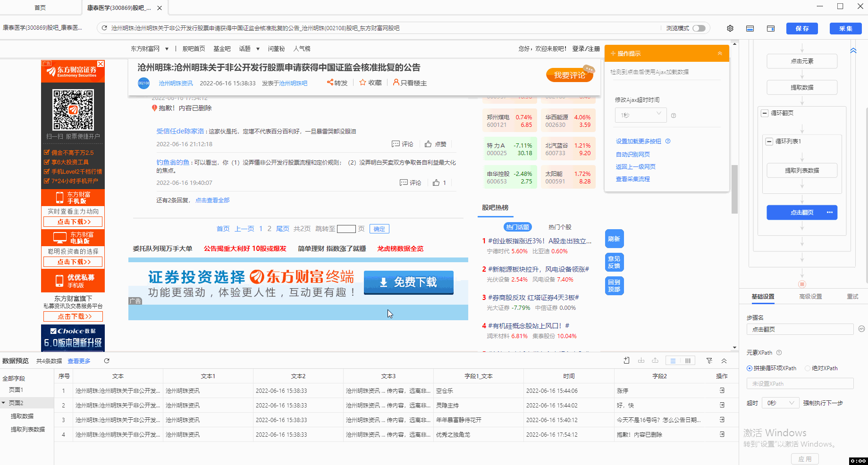
Task: Open the 首页 tab
Action: (x=40, y=8)
